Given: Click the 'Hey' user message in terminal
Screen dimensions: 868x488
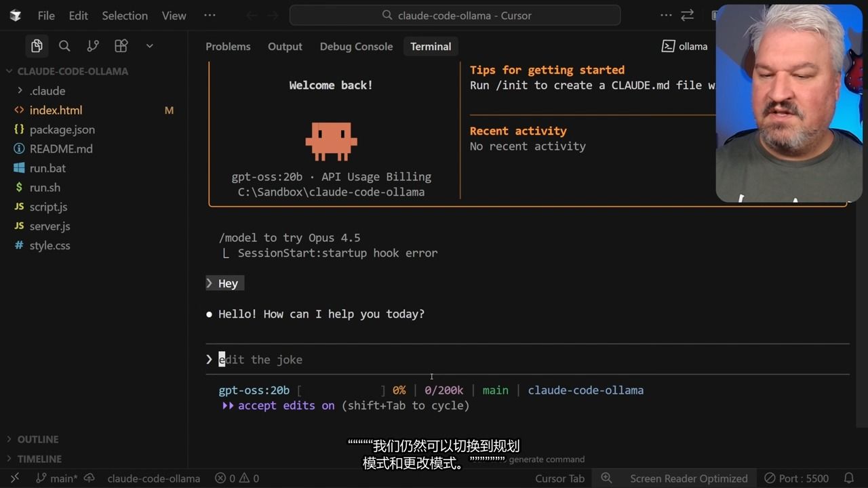Looking at the screenshot, I should 225,283.
